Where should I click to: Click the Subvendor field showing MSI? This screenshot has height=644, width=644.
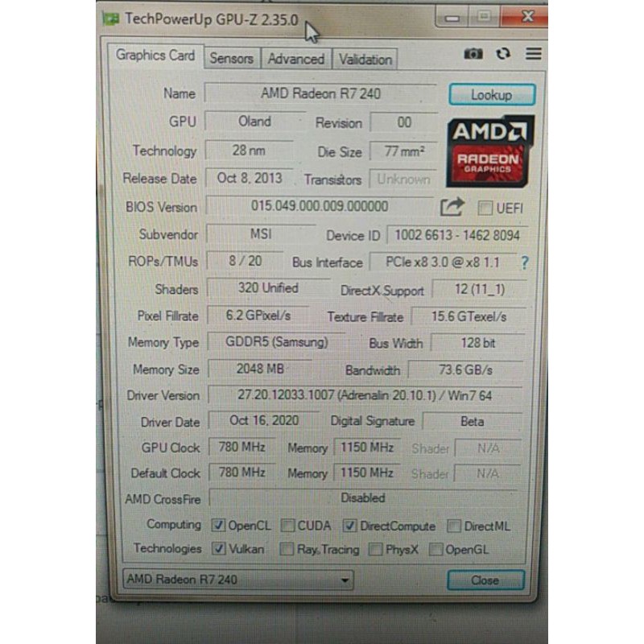(x=261, y=233)
